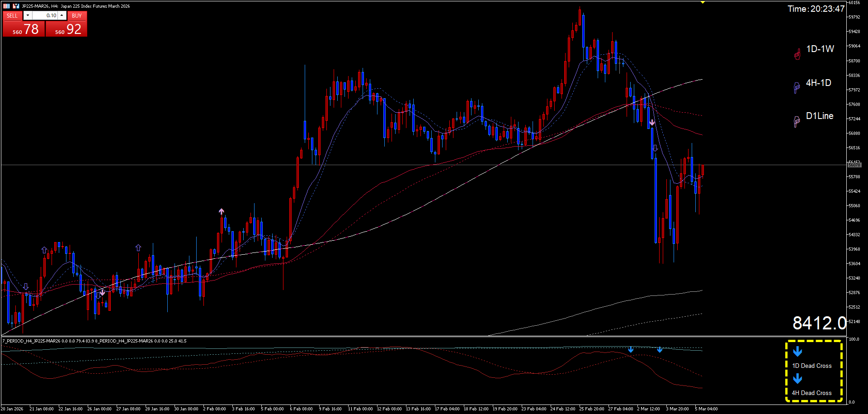Click the 8412.0 value on the chart

pyautogui.click(x=819, y=323)
